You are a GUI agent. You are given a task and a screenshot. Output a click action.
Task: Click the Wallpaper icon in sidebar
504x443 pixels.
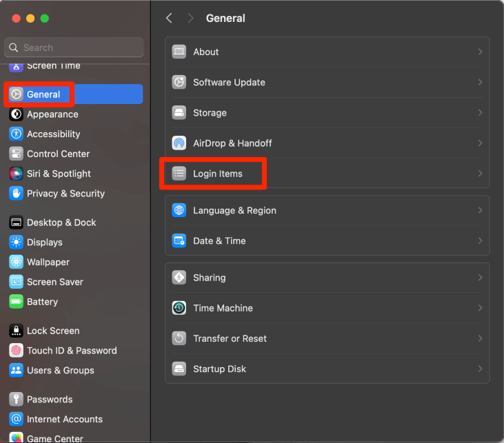16,262
